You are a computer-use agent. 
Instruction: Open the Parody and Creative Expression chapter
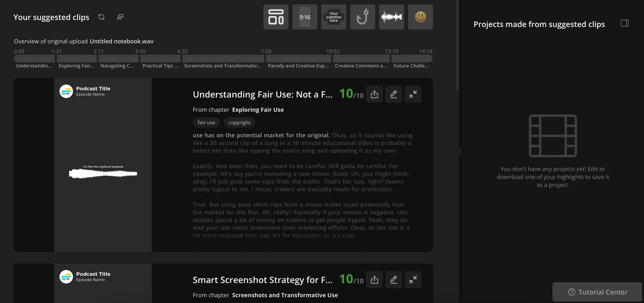pos(298,58)
